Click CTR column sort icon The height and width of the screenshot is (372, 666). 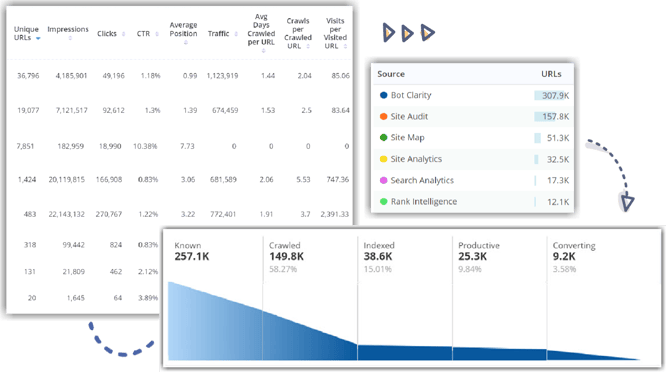pos(157,34)
